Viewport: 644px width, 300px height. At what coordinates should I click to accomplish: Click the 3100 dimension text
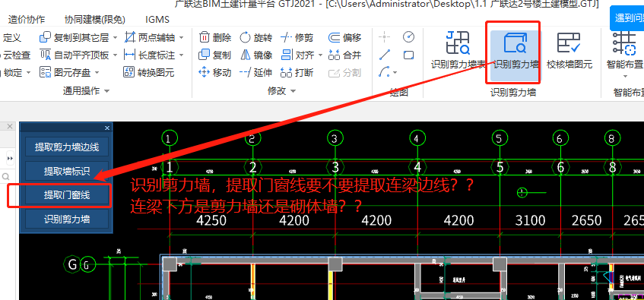tap(530, 221)
